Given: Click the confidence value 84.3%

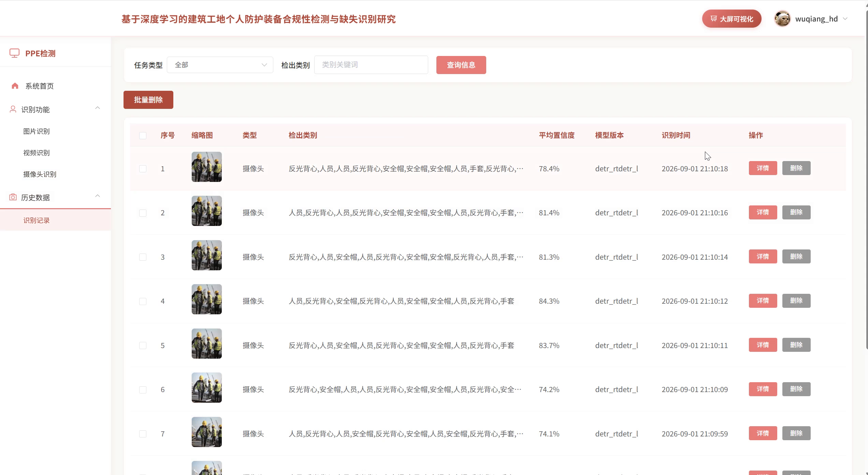Looking at the screenshot, I should 549,301.
